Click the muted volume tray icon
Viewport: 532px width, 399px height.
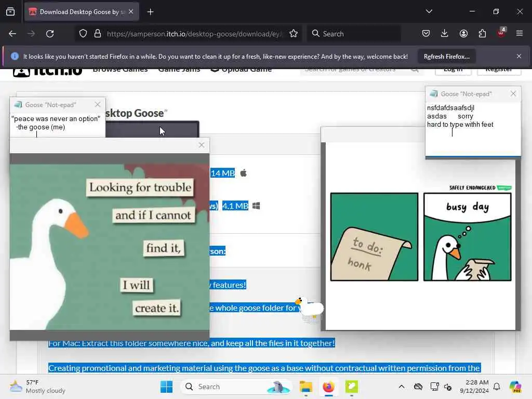pyautogui.click(x=448, y=387)
